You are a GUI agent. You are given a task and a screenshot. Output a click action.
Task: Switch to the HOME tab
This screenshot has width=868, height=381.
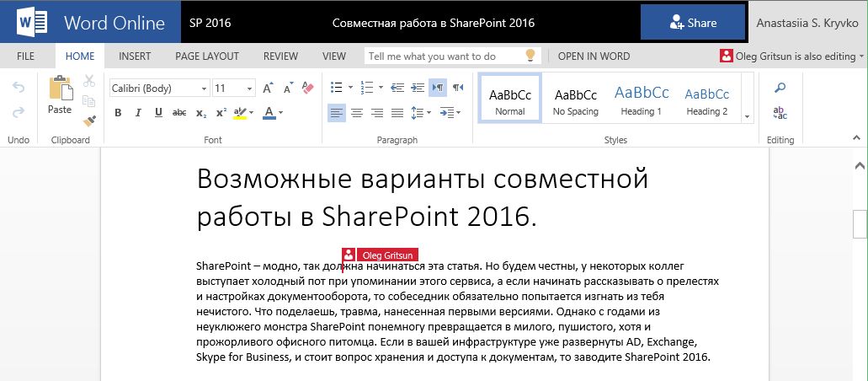coord(80,56)
